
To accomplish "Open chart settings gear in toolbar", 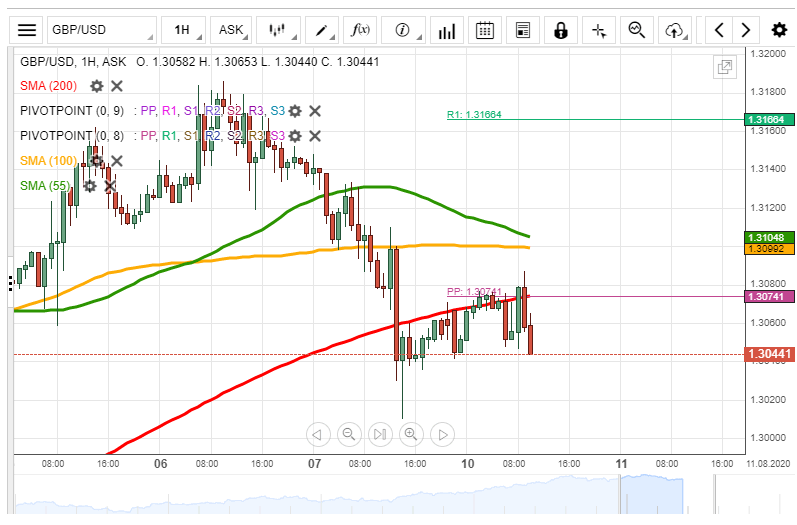I will click(779, 30).
